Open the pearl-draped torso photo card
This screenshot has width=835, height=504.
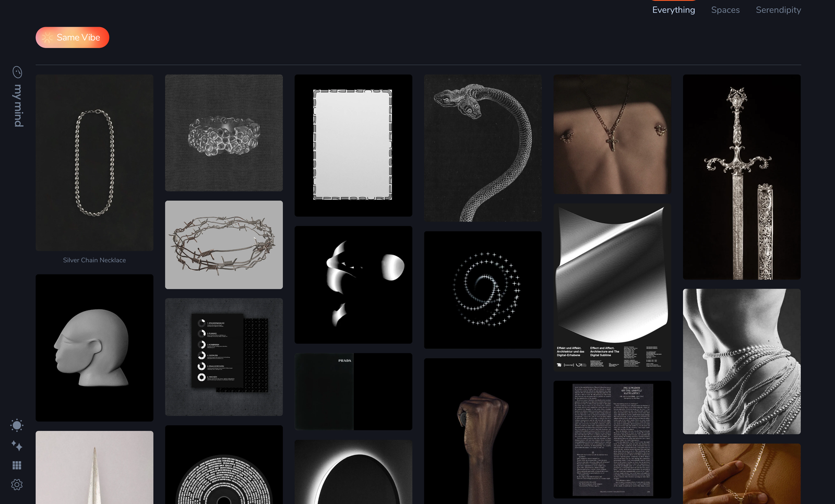tap(742, 362)
